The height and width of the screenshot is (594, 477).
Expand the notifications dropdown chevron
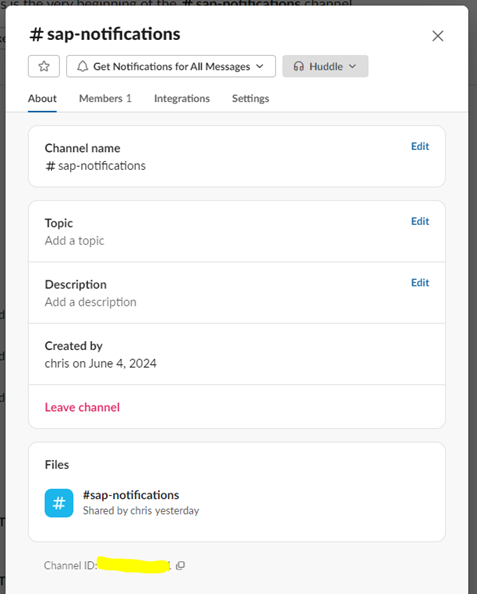pyautogui.click(x=260, y=66)
